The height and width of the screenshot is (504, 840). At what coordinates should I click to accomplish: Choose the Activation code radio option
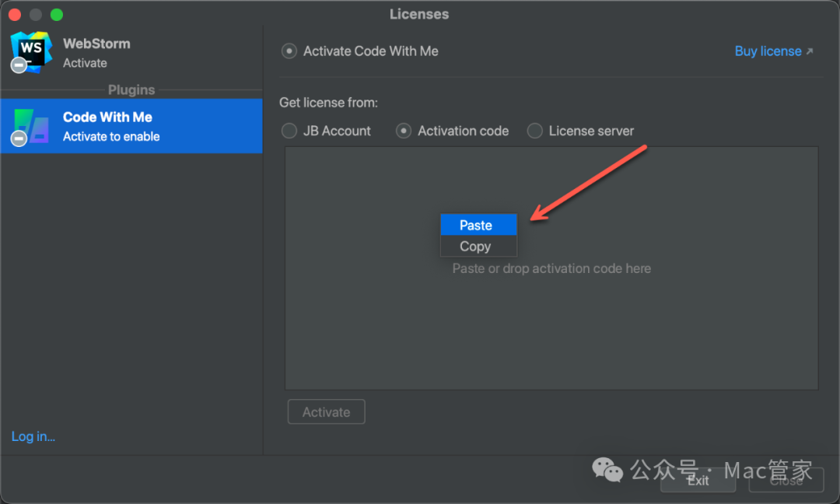[404, 131]
